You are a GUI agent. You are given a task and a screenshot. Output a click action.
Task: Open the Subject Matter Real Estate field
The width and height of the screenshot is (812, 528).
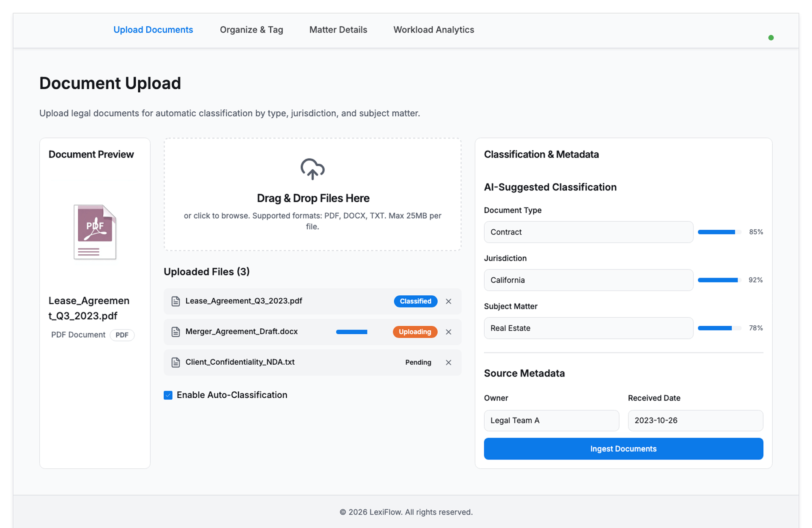click(588, 328)
